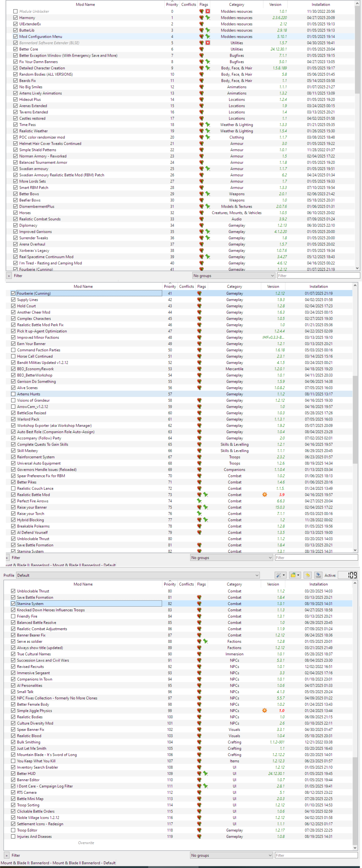Click green lightning flag in Serve as soldier row
This screenshot has height=868, width=362.
tap(206, 641)
